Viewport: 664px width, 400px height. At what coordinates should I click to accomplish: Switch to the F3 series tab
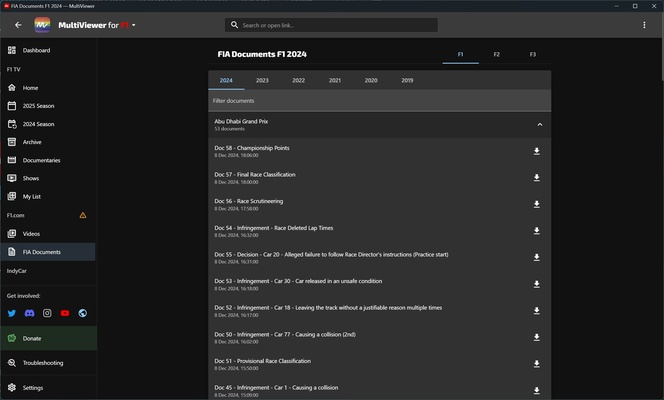[x=533, y=55]
